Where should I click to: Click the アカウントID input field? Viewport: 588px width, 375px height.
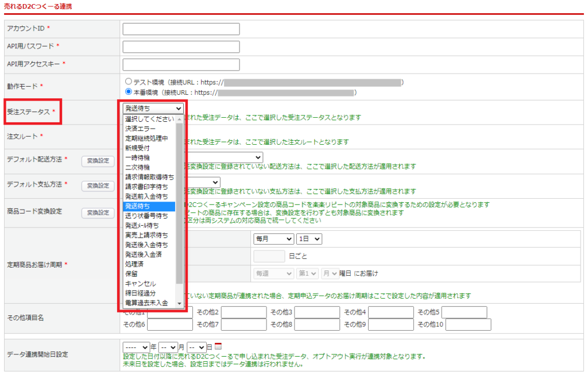tap(180, 29)
